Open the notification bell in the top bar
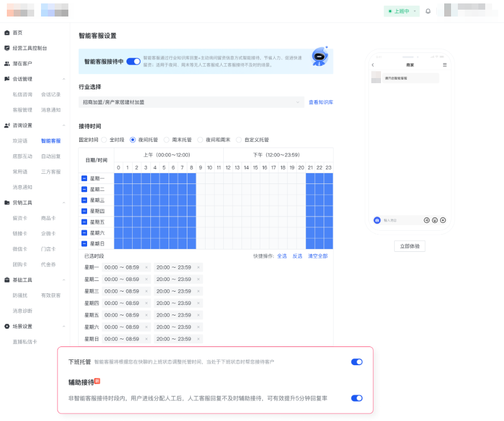Image resolution: width=504 pixels, height=421 pixels. point(428,11)
